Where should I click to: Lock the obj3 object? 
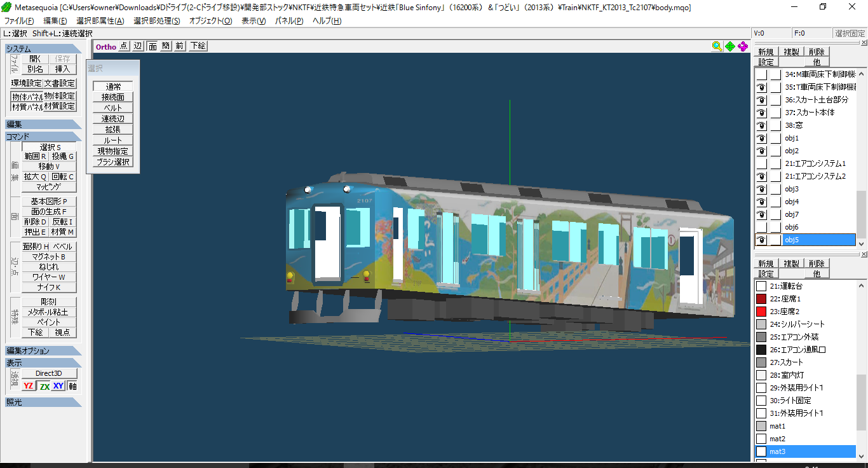775,189
